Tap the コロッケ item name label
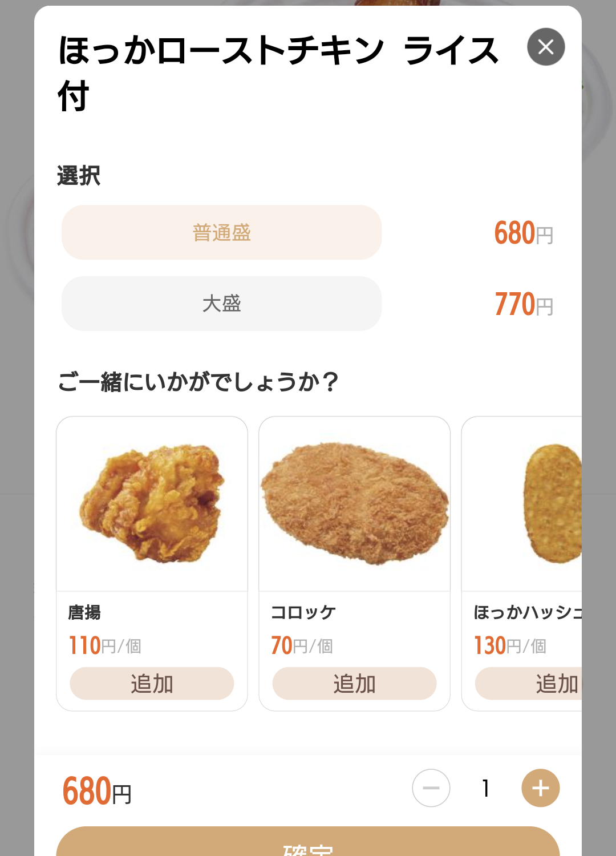The height and width of the screenshot is (856, 616). [x=303, y=612]
